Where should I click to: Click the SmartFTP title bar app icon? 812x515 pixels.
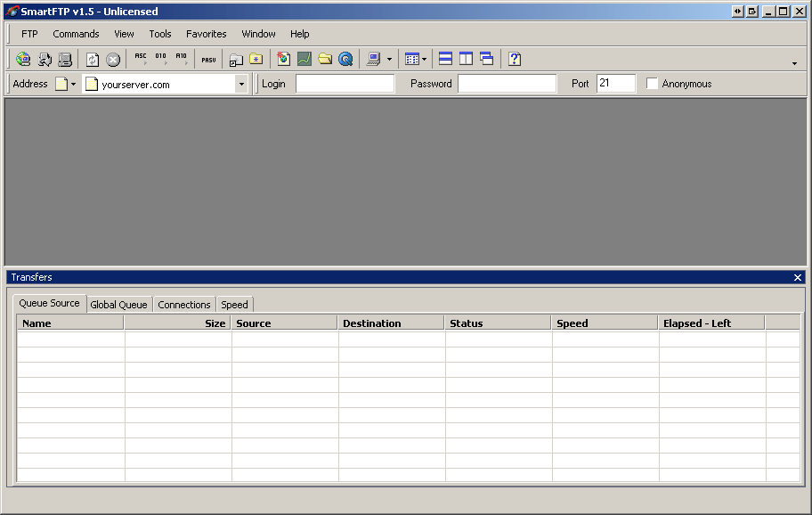[12, 12]
